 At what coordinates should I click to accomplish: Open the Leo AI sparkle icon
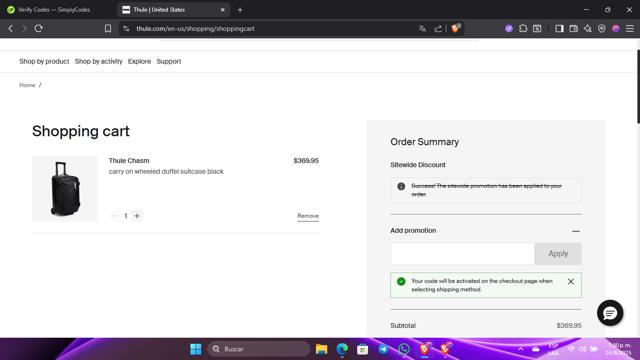588,29
